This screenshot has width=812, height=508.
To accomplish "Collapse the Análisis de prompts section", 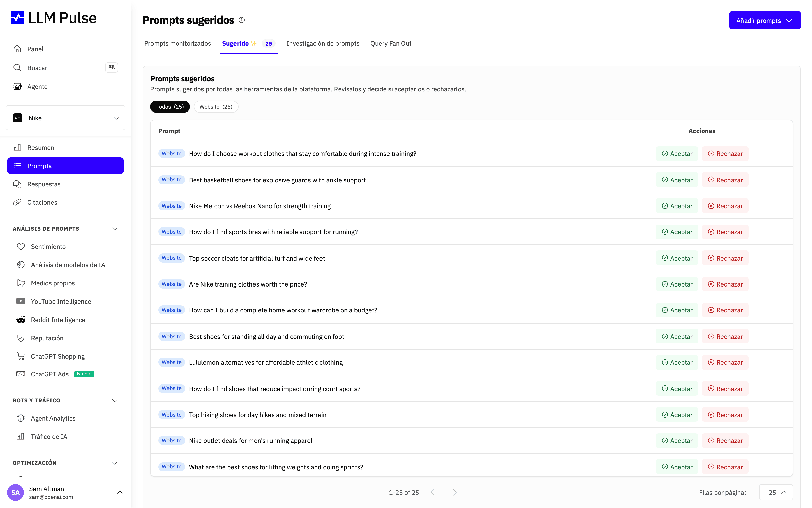I will [115, 229].
